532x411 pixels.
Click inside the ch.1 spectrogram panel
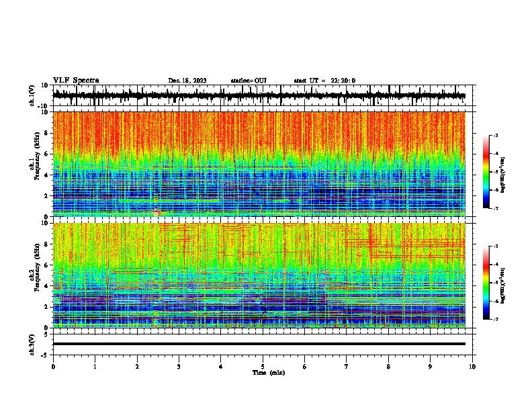tap(259, 164)
